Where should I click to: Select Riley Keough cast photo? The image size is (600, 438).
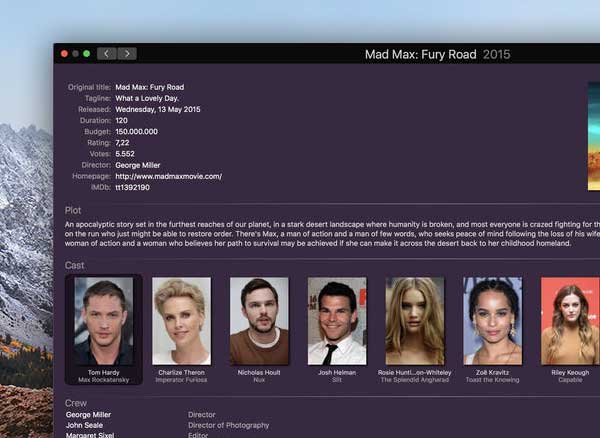(x=570, y=321)
